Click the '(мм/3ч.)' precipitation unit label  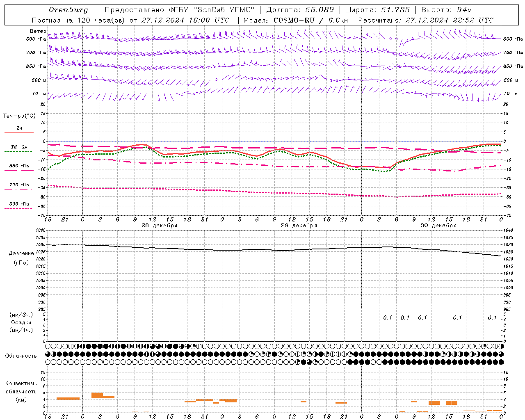[x=21, y=315]
